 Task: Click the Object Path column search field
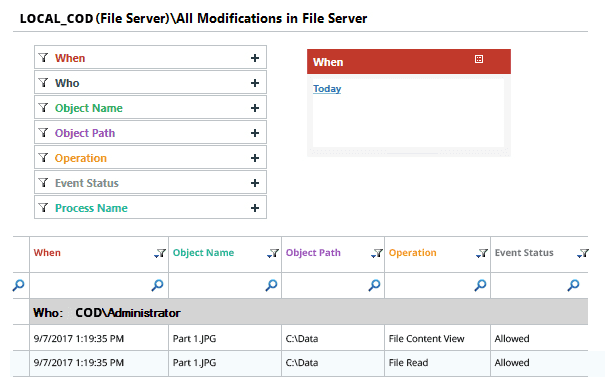point(333,286)
